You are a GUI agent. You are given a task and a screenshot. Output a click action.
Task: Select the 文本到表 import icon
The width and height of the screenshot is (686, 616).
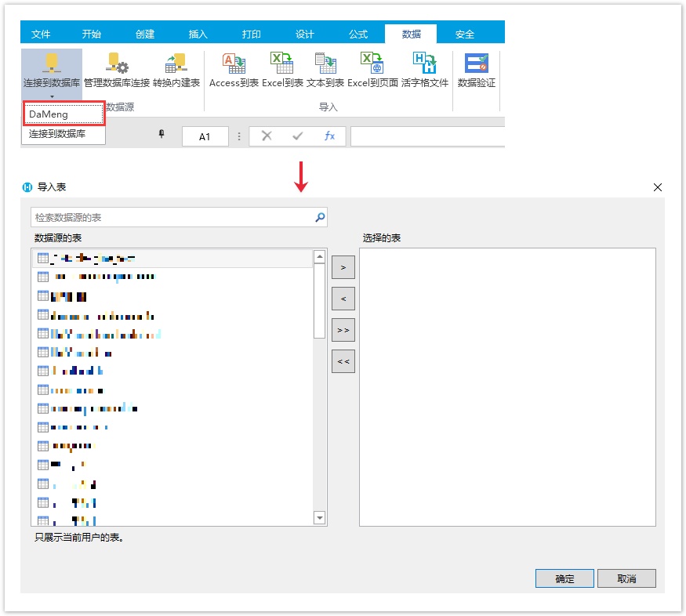click(325, 64)
